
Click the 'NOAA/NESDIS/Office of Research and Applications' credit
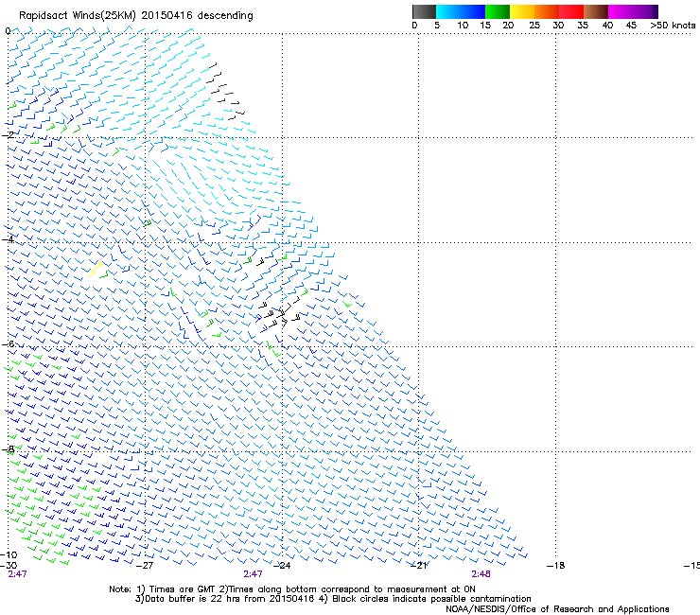click(557, 609)
